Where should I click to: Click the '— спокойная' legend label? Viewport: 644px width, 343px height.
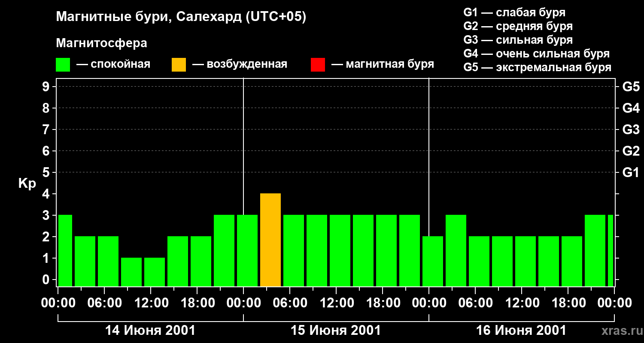[113, 64]
